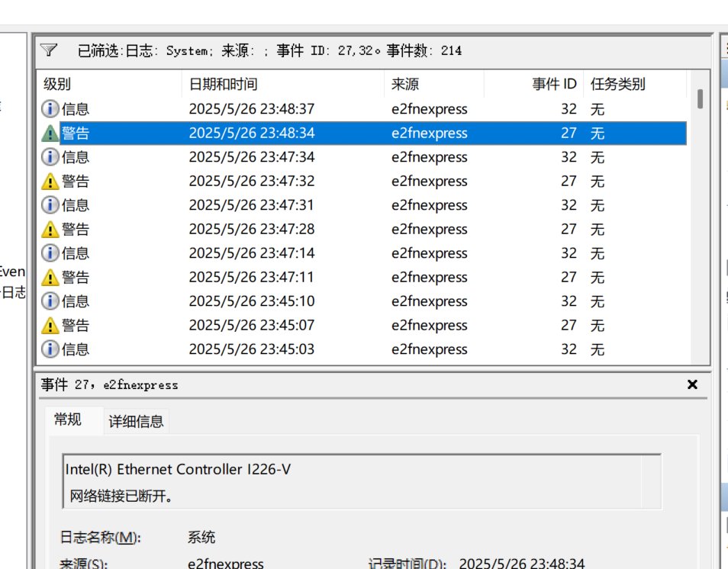Select the event dated 2025/5/26 23:47:11
The width and height of the screenshot is (728, 569).
click(362, 278)
